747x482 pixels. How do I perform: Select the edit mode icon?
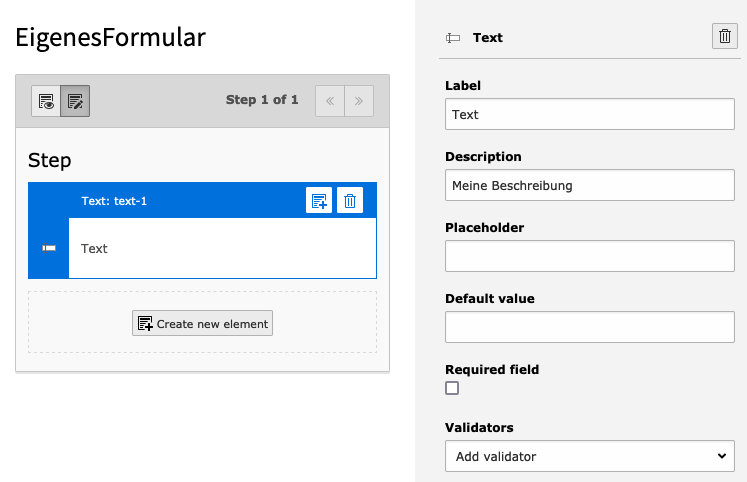coord(75,101)
